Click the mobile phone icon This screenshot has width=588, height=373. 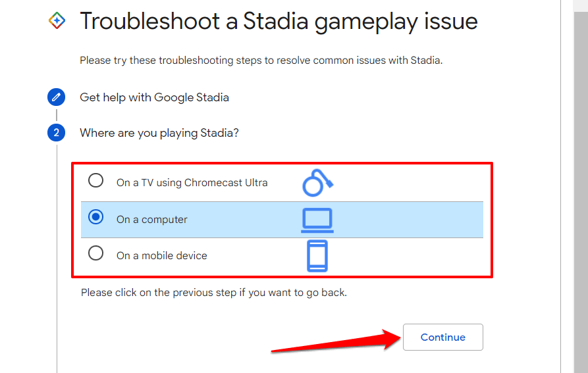pos(317,256)
